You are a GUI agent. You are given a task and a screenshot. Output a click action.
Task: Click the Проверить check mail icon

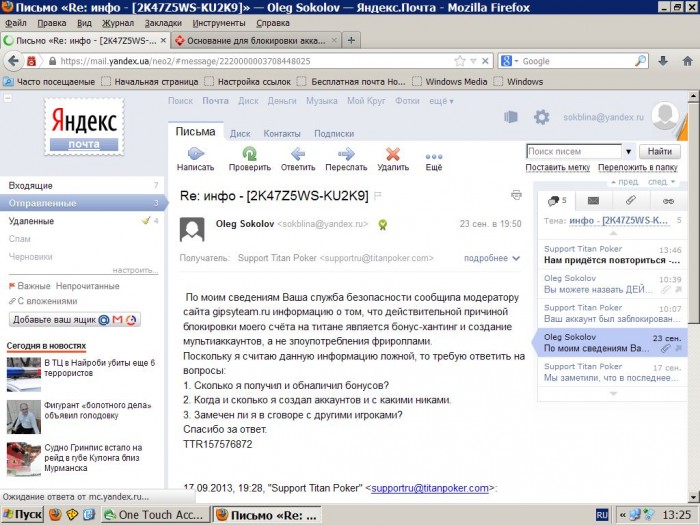(x=249, y=154)
